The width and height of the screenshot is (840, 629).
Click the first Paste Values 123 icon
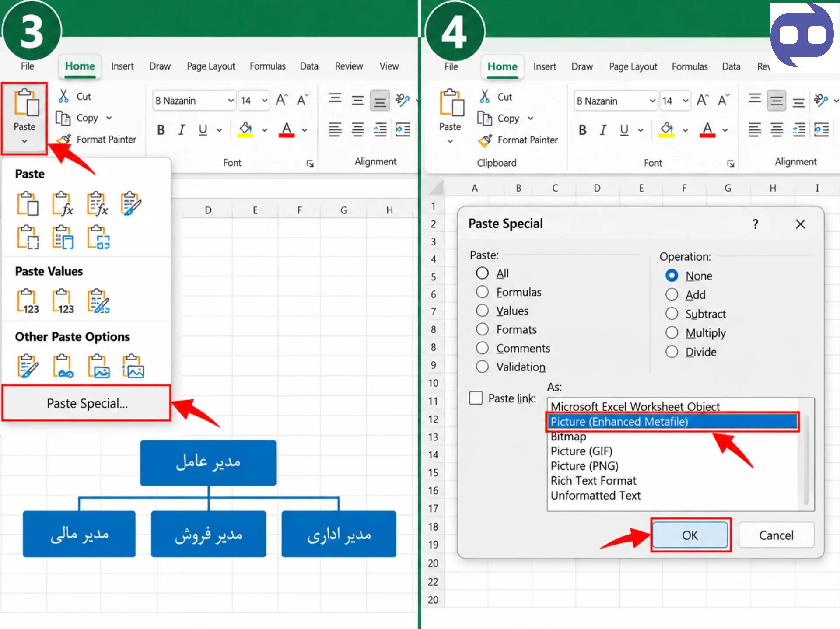click(28, 301)
